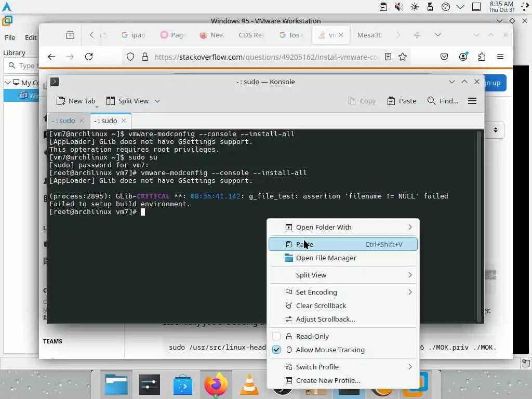Open Firefox Pocket save icon
532x399 pixels.
point(444,57)
